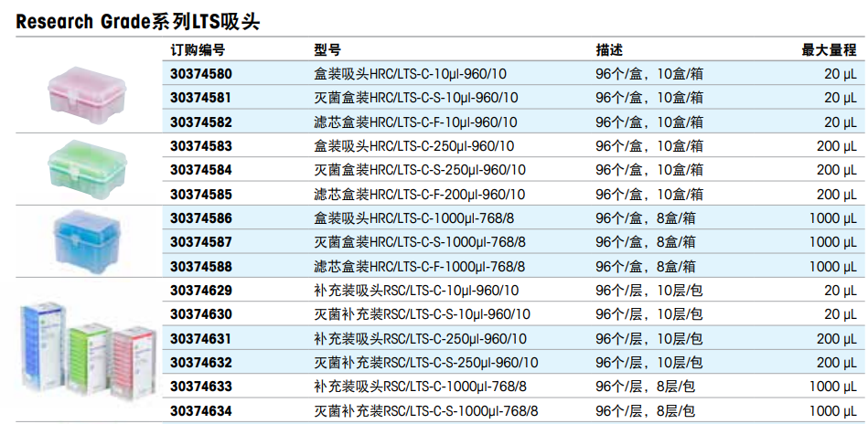The height and width of the screenshot is (424, 868).
Task: Select order number 30374588
Action: [201, 267]
